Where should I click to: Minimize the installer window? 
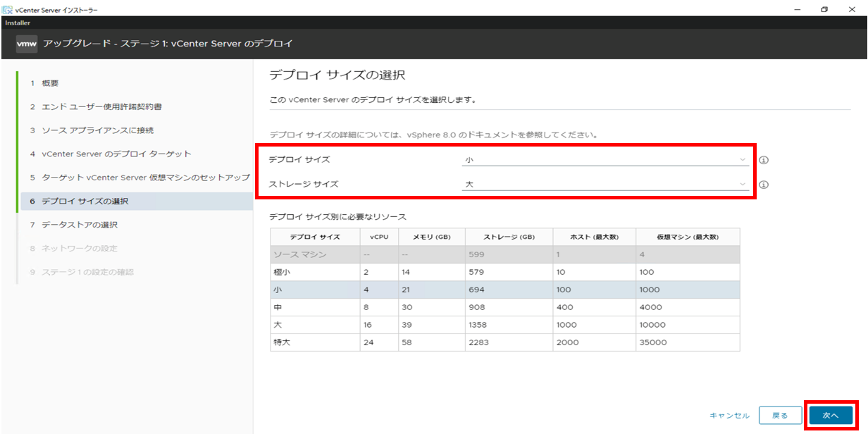tap(797, 10)
